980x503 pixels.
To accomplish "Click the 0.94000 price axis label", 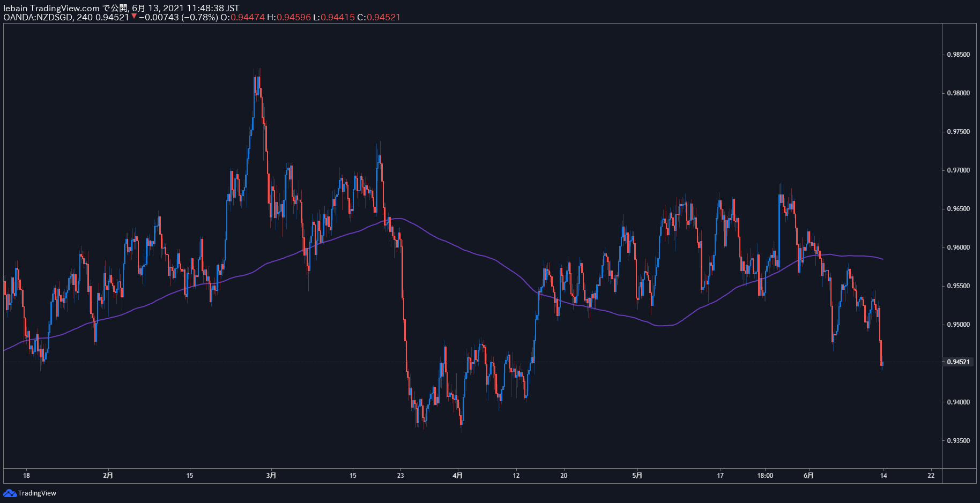I will coord(958,402).
